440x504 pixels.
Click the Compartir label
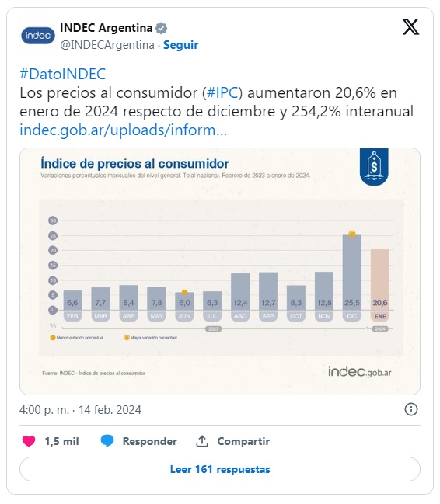point(243,441)
